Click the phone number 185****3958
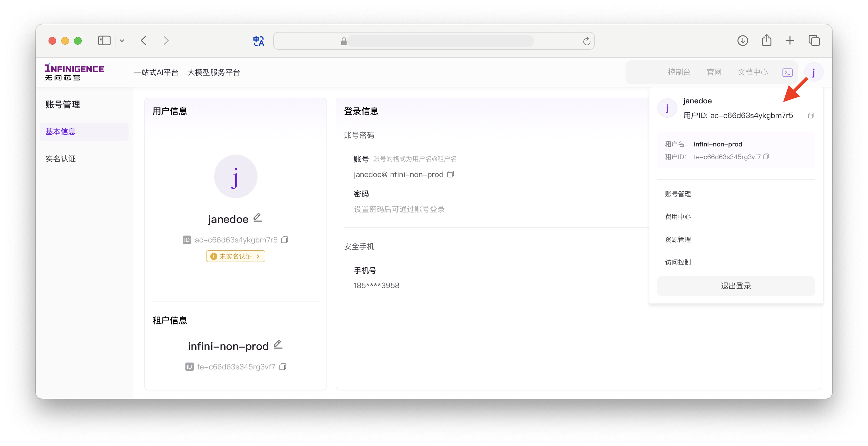This screenshot has width=868, height=446. click(x=376, y=286)
